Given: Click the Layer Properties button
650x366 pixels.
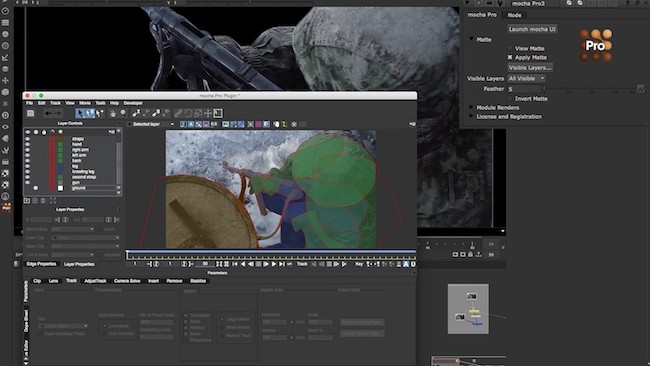Looking at the screenshot, I should 79,264.
